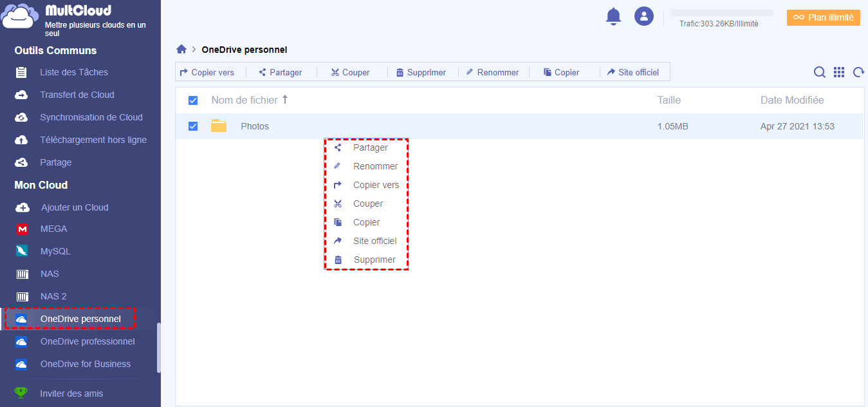Click Inviter des amis
The height and width of the screenshot is (407, 868).
71,393
